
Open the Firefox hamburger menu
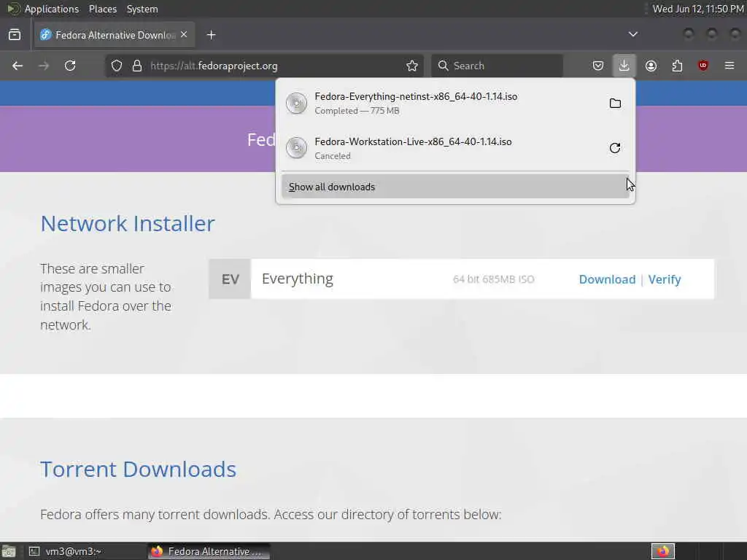[x=729, y=66]
